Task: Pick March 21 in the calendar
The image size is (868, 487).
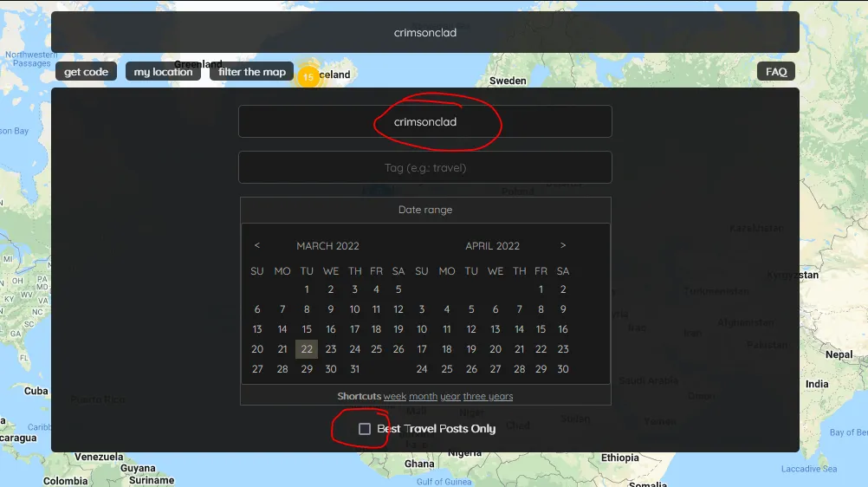Action: tap(282, 349)
